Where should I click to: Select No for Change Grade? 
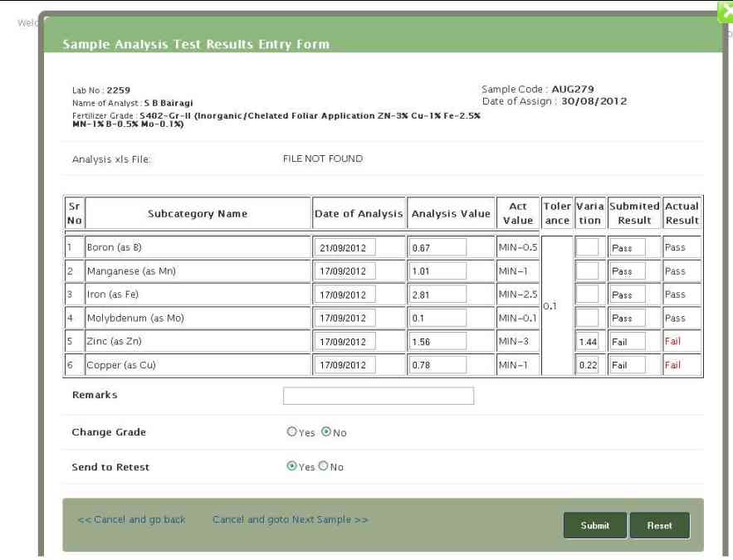point(326,432)
